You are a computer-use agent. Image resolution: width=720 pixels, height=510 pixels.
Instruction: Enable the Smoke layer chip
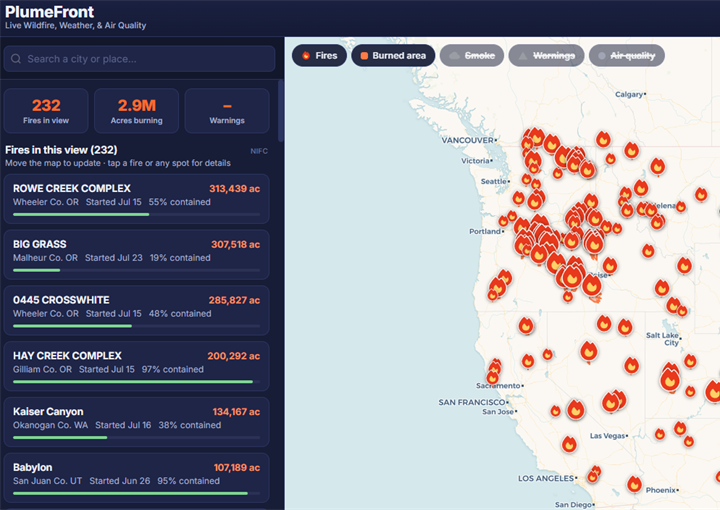point(472,56)
